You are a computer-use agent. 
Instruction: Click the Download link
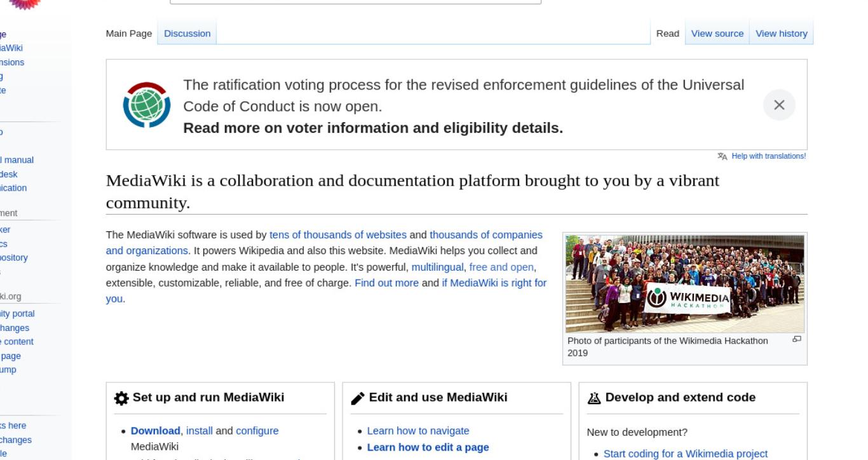click(x=156, y=431)
